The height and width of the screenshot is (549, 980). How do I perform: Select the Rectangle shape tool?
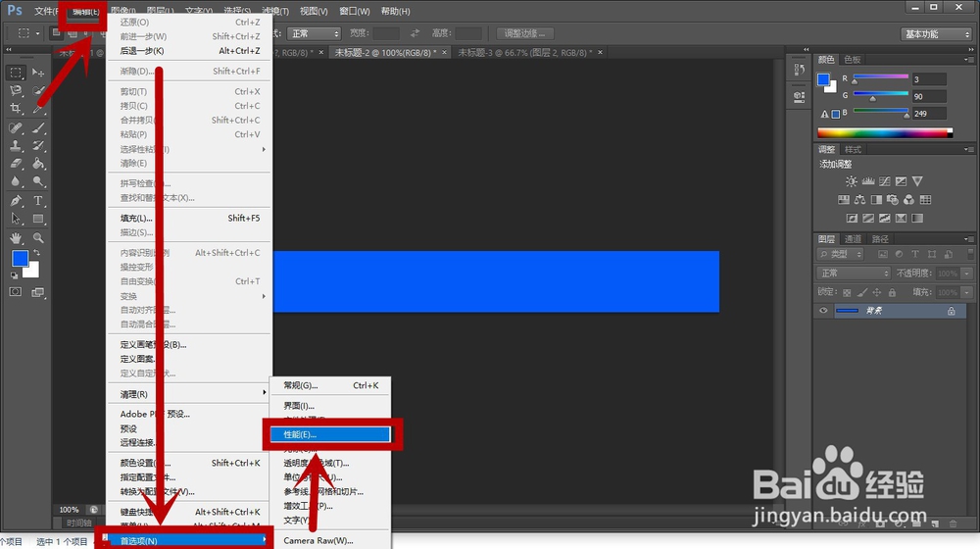tap(38, 220)
